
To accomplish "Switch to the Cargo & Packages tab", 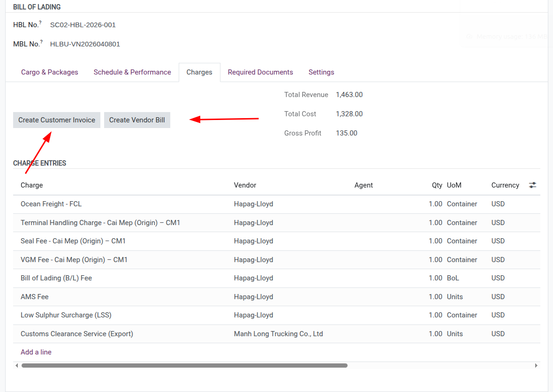I will pyautogui.click(x=49, y=72).
